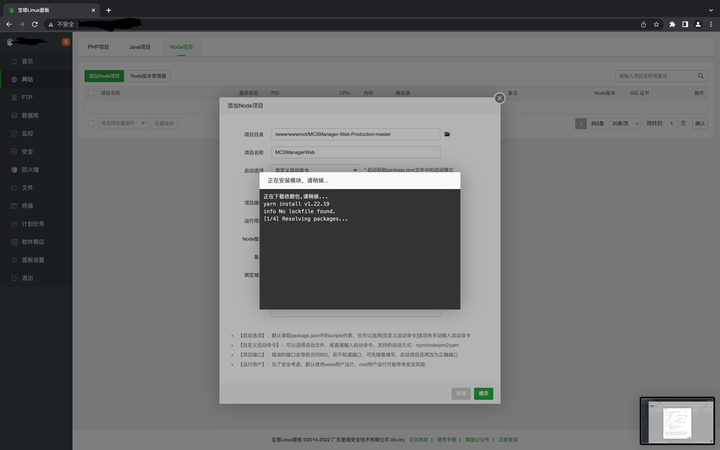Open the 软件商店 app store sidebar item
The image size is (720, 450).
click(x=36, y=242)
